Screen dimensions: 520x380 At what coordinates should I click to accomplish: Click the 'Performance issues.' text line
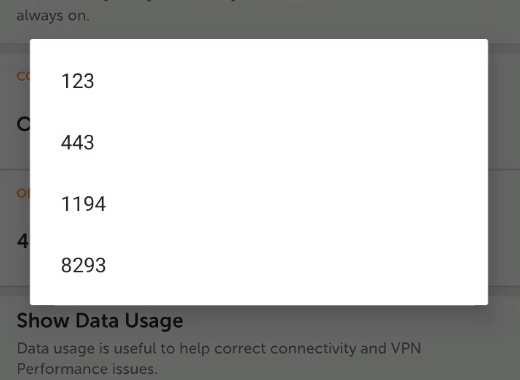(87, 369)
